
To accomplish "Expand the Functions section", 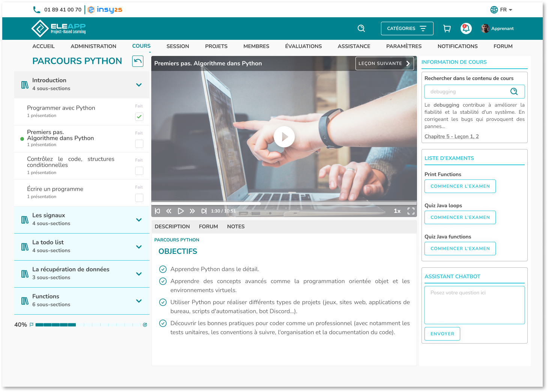I will [x=139, y=301].
